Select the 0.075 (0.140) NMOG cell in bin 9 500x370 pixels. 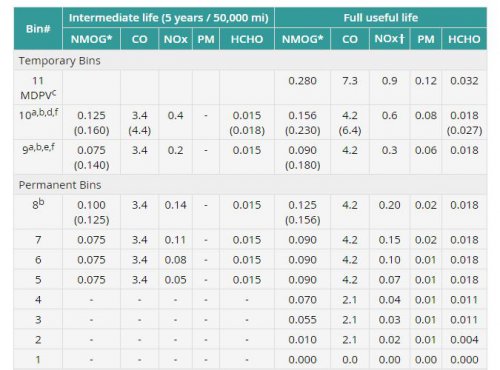(x=91, y=157)
